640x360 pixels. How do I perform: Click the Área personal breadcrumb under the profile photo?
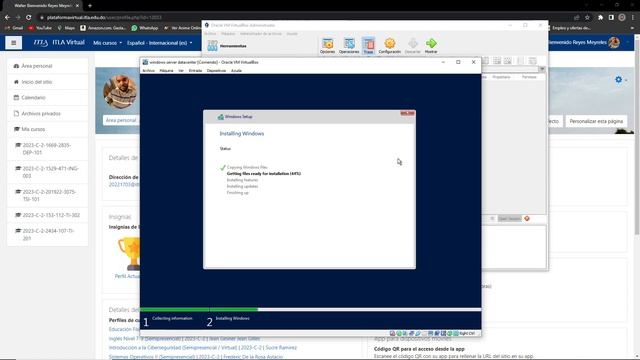[121, 120]
